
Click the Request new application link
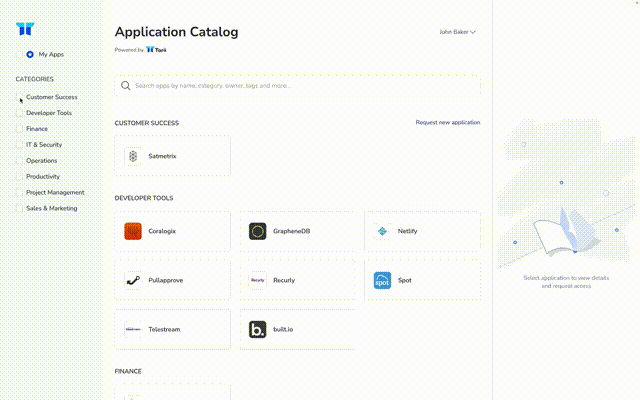point(448,122)
